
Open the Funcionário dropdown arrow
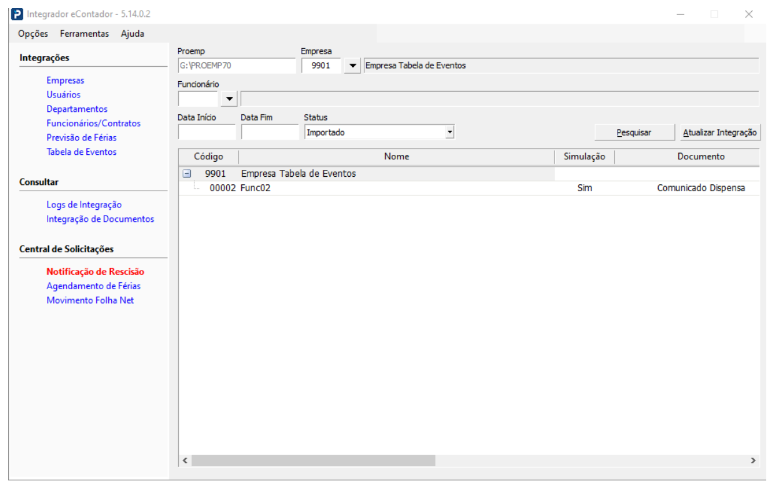229,99
